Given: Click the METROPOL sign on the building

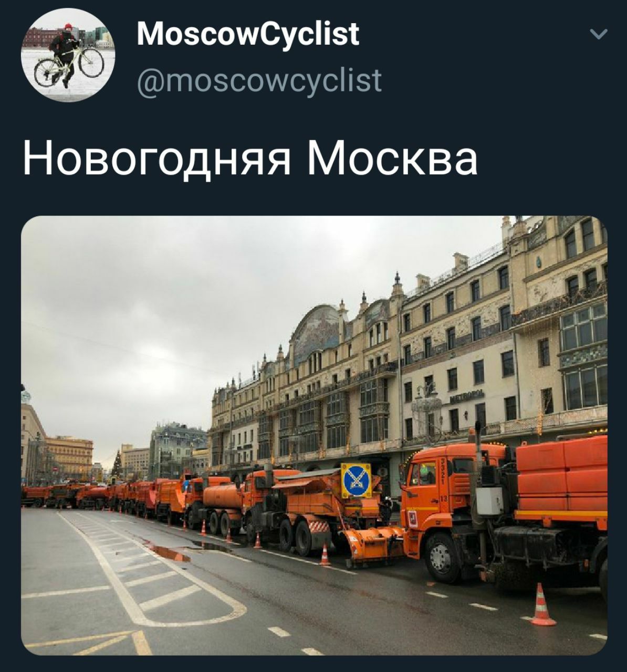Looking at the screenshot, I should click(466, 396).
